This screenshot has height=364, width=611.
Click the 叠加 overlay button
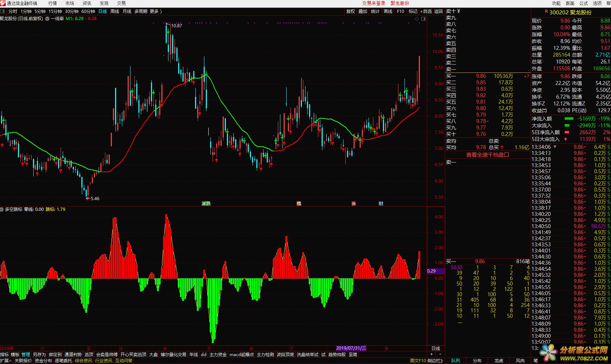click(x=363, y=11)
